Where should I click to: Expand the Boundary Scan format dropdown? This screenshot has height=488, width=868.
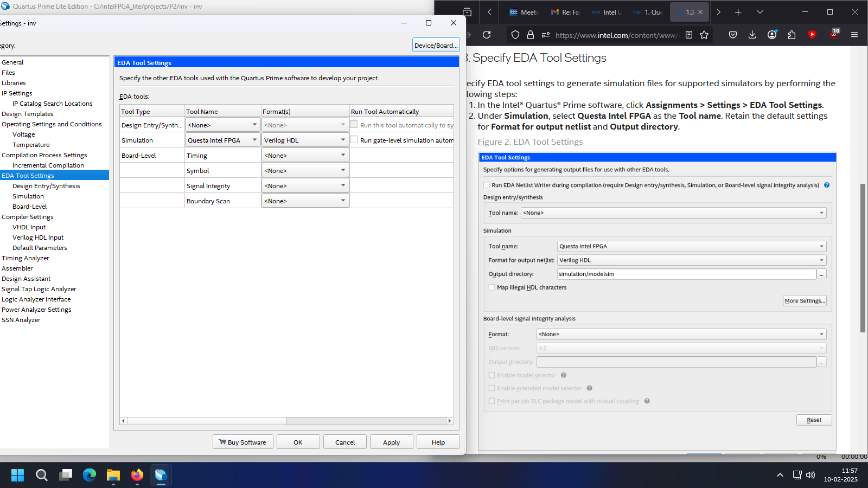(x=343, y=201)
